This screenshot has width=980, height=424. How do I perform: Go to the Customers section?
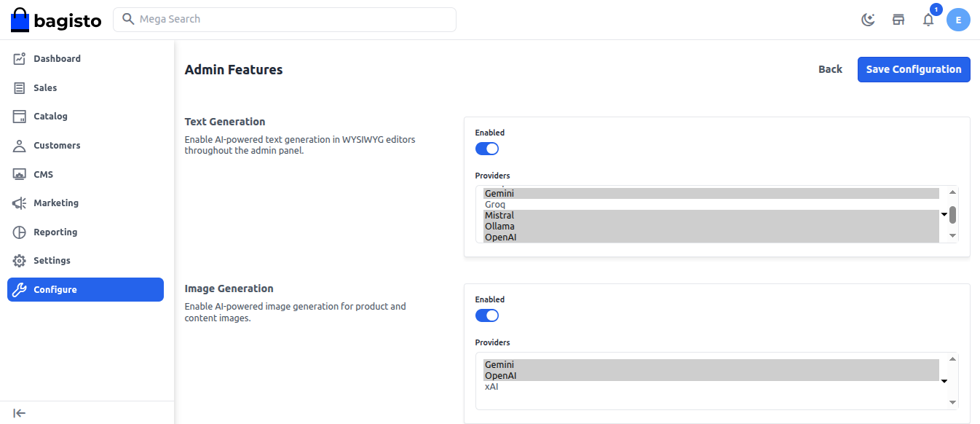(x=57, y=146)
